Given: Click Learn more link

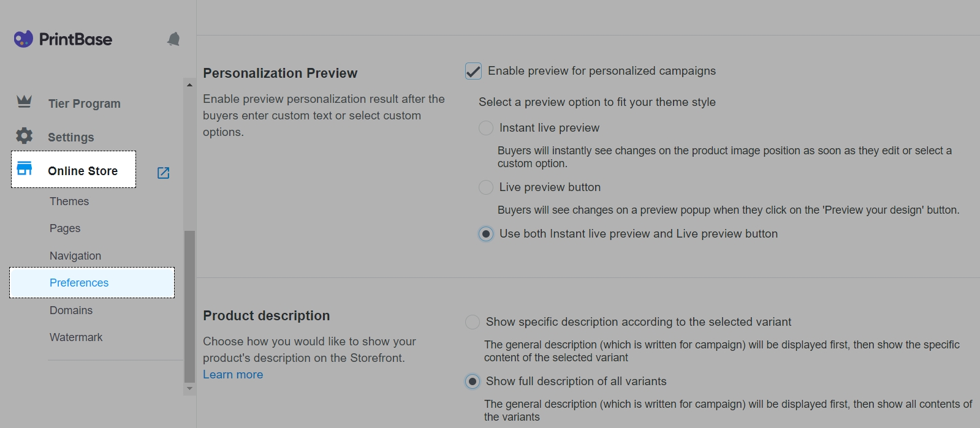Looking at the screenshot, I should pyautogui.click(x=233, y=375).
